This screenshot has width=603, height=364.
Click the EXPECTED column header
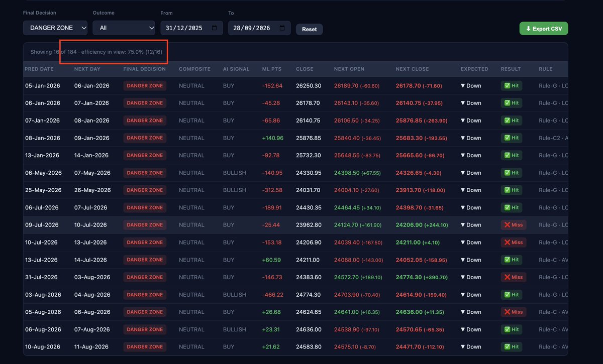tap(474, 69)
